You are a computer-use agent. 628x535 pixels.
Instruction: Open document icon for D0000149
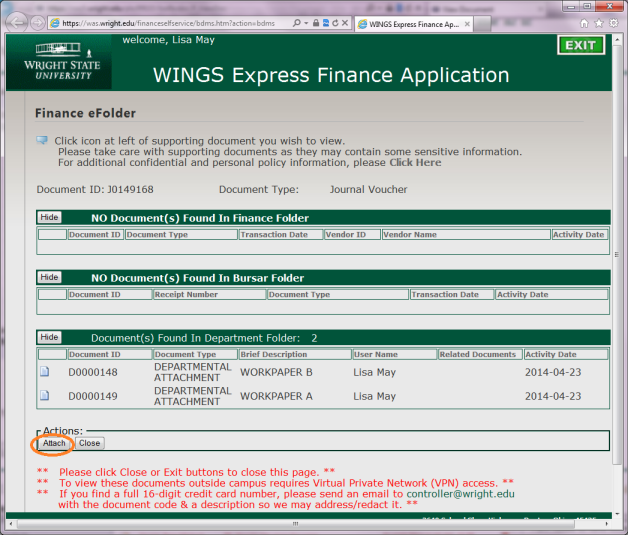click(44, 396)
